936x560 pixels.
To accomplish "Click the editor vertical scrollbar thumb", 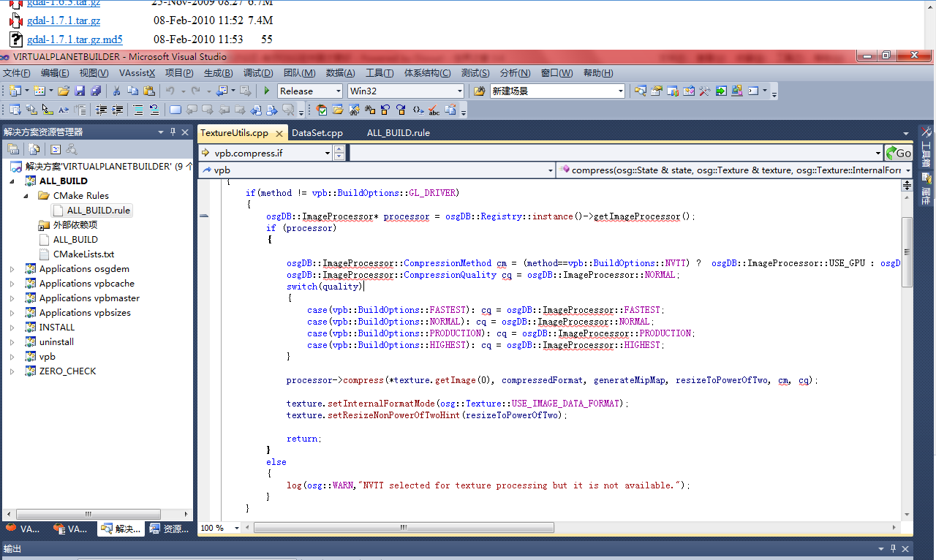I will [x=907, y=252].
